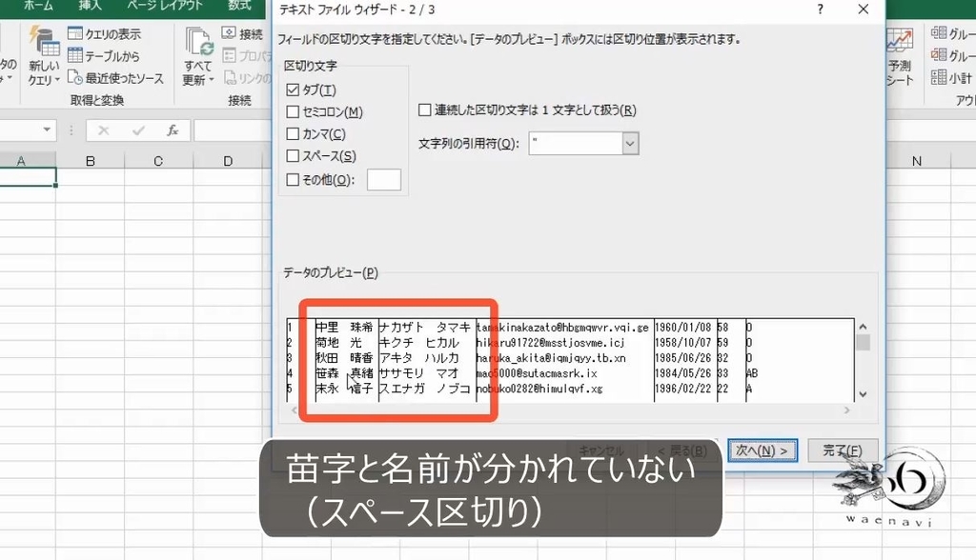976x560 pixels.
Task: Click the formula bar enter checkmark icon
Action: (138, 130)
